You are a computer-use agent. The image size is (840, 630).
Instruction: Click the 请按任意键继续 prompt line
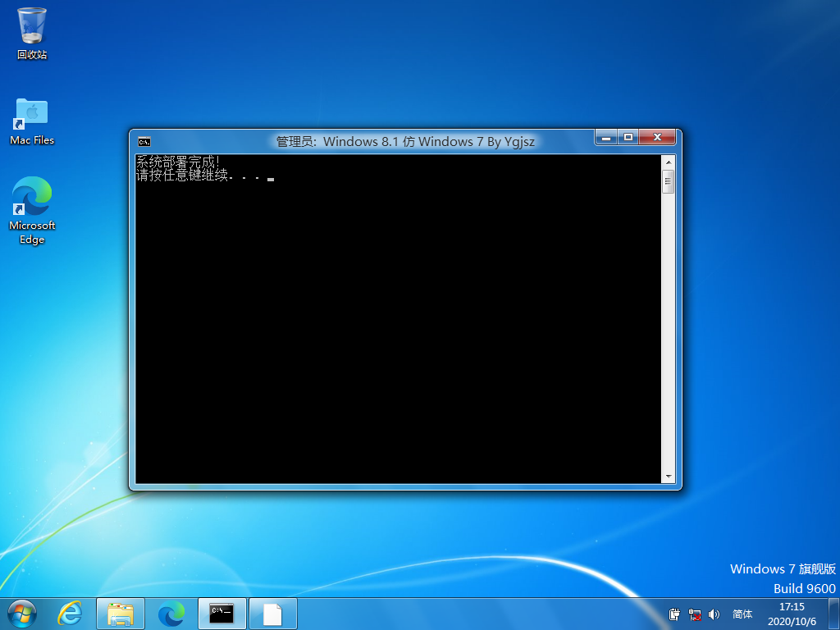(204, 175)
